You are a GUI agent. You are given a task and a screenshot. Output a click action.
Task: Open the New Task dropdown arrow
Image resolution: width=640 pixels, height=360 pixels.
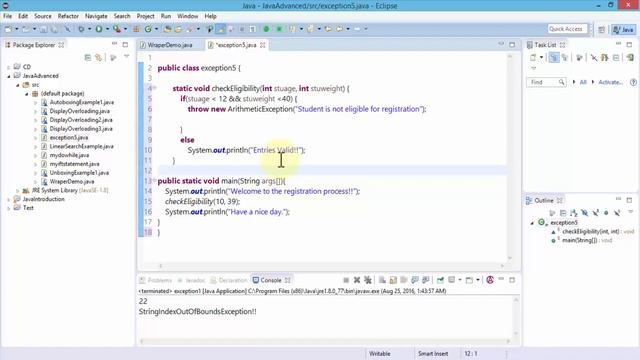[x=542, y=58]
